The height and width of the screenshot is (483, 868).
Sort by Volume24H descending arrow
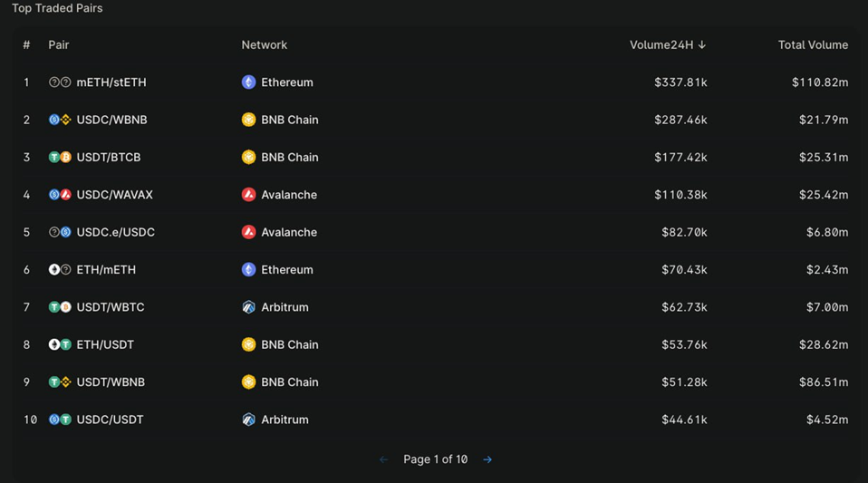click(x=702, y=45)
